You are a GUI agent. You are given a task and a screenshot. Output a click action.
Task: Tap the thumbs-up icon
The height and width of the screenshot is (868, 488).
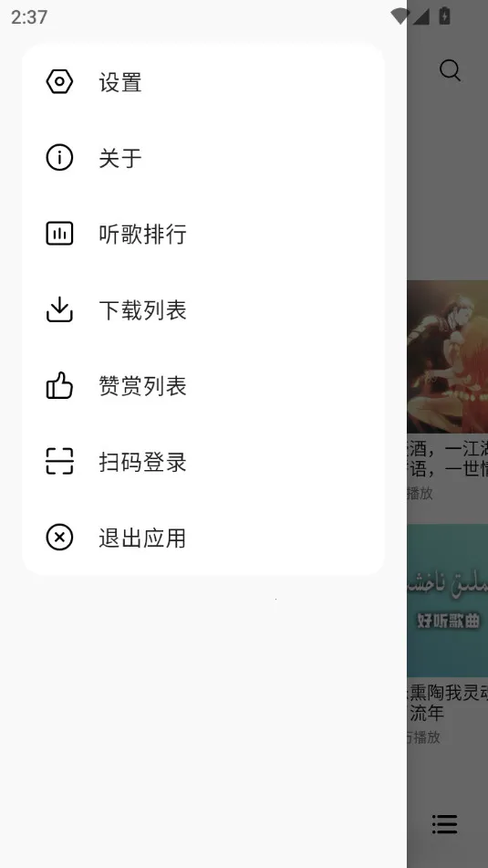tap(59, 385)
